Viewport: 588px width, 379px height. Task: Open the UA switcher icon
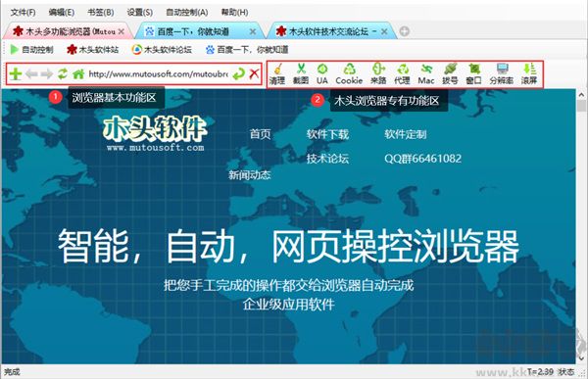[322, 73]
